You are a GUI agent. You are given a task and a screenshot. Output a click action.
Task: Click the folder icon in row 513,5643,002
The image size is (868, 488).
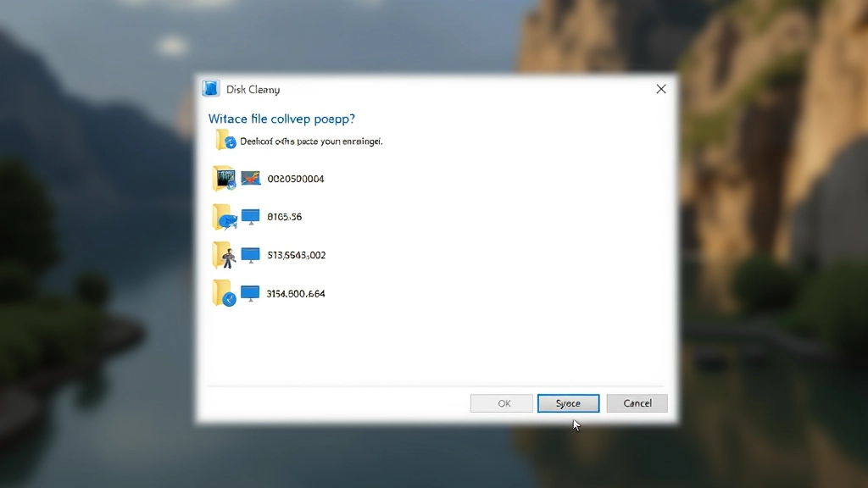224,255
